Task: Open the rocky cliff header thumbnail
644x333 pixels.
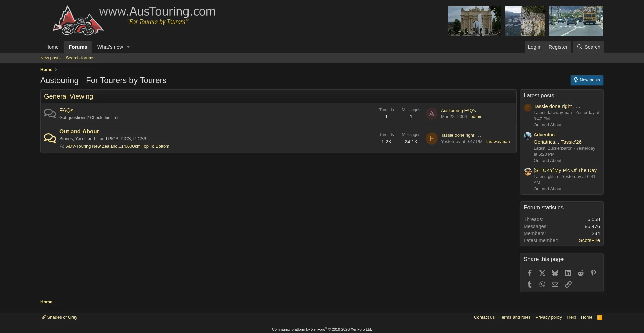Action: click(x=525, y=21)
